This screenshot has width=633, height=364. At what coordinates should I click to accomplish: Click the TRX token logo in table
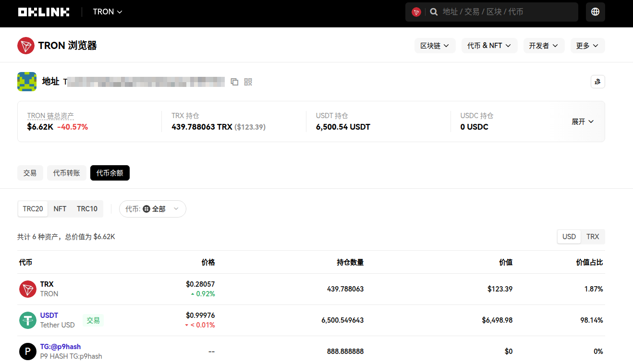[28, 289]
